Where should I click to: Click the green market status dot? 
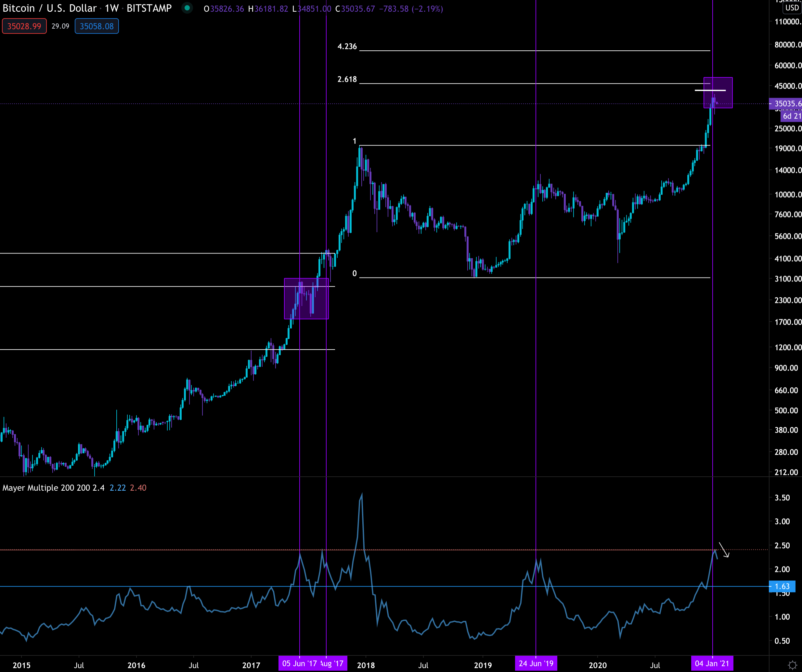click(187, 8)
